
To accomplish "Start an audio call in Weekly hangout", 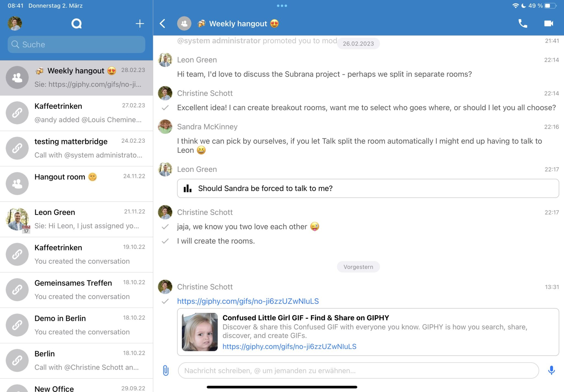I will (x=523, y=23).
